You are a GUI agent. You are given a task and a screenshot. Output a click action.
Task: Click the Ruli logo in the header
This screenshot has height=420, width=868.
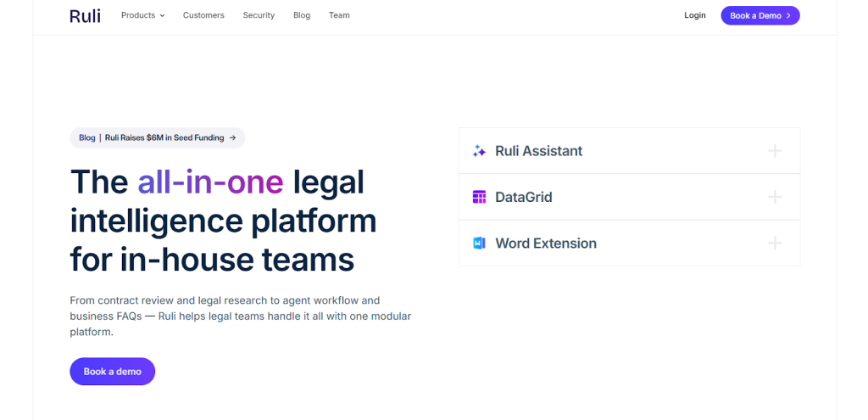pos(85,15)
